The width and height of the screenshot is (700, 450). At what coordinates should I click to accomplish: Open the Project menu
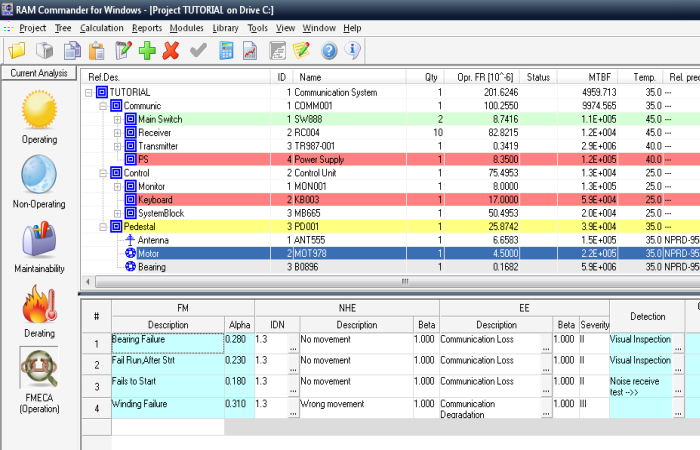tap(33, 28)
